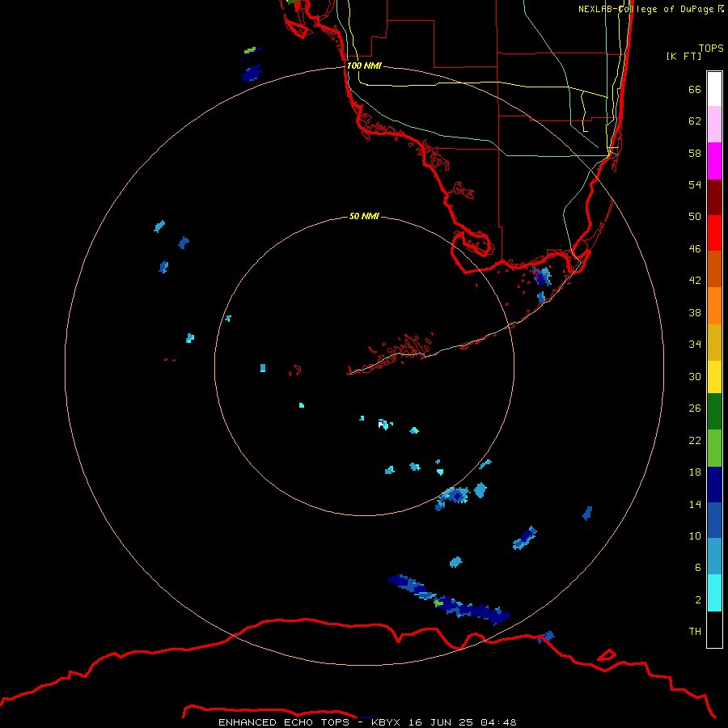Select the '[K FT]' units label
Screen dimensions: 728x728
pos(684,56)
